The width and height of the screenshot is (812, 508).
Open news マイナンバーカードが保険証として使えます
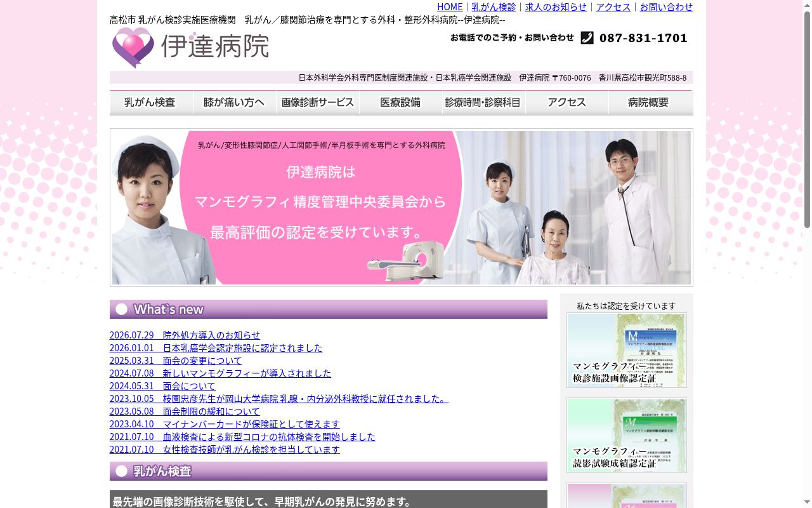(x=225, y=424)
